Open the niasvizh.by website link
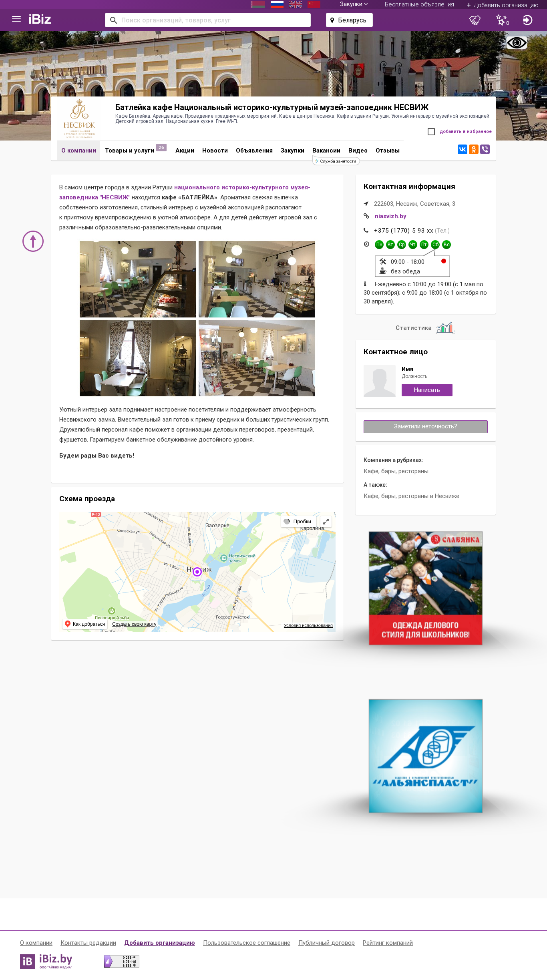Image resolution: width=547 pixels, height=980 pixels. point(390,216)
